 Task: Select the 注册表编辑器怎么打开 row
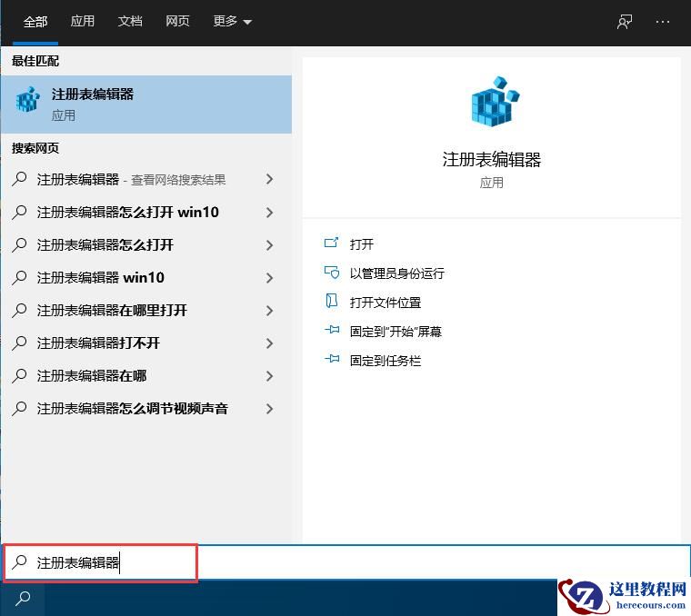click(145, 244)
